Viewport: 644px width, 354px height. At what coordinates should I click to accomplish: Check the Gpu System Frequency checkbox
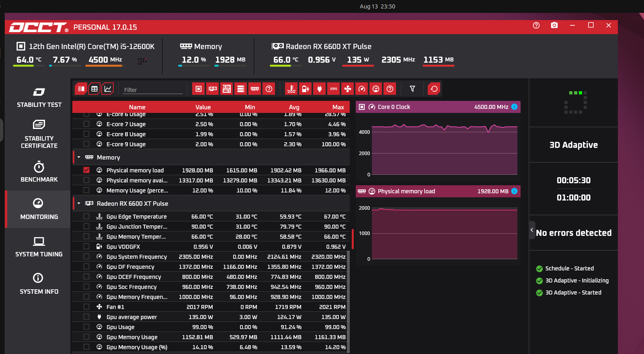tap(86, 256)
